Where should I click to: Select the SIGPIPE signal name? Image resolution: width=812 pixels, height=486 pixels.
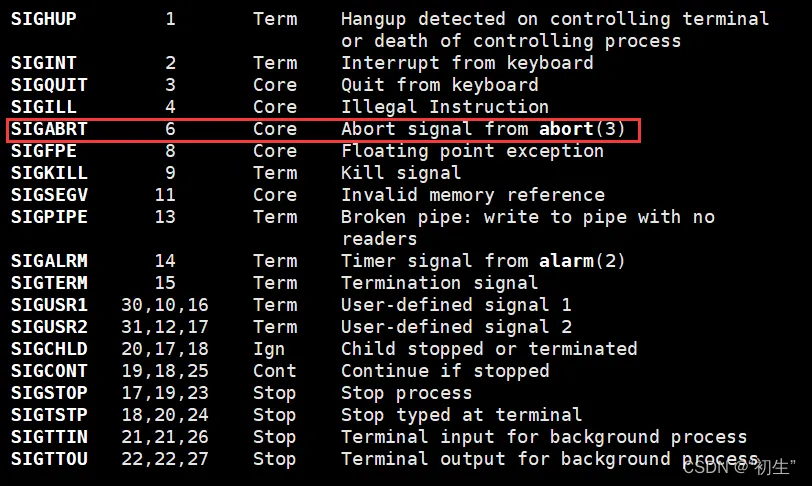point(49,217)
